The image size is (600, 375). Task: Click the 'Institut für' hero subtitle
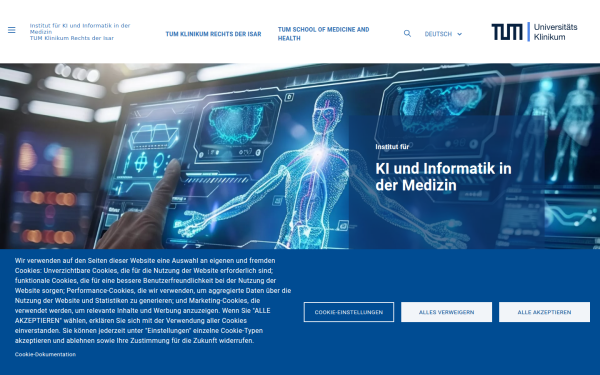tap(392, 147)
